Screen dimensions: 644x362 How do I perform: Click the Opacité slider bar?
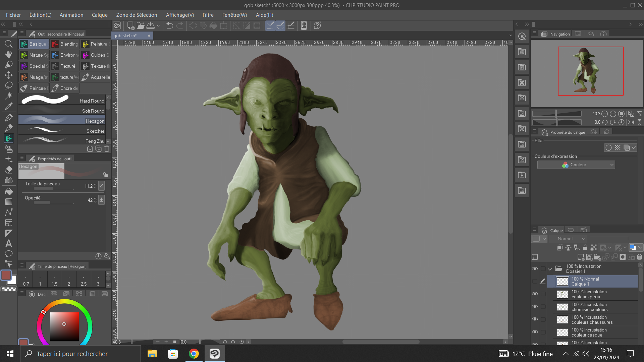pyautogui.click(x=54, y=202)
